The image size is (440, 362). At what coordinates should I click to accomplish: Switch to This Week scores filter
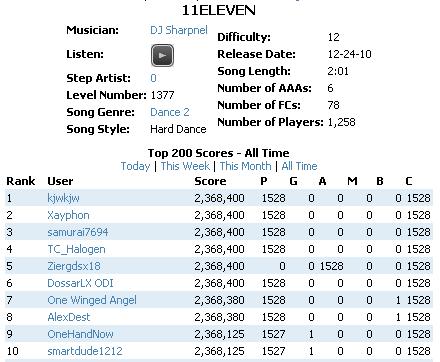[185, 166]
